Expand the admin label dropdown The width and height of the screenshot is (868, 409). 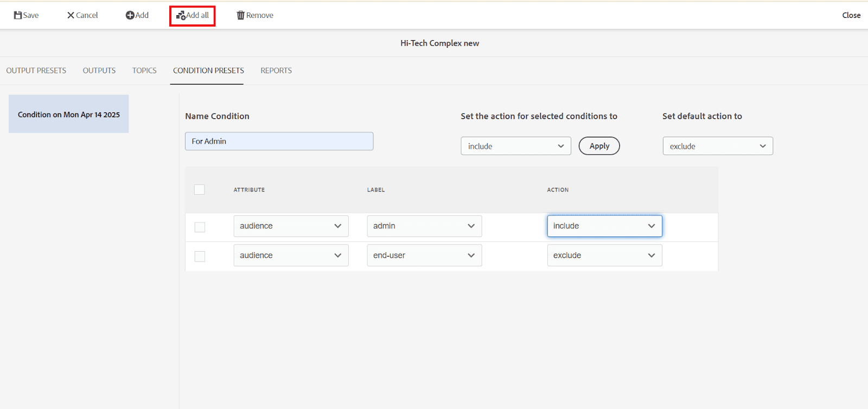click(x=424, y=226)
